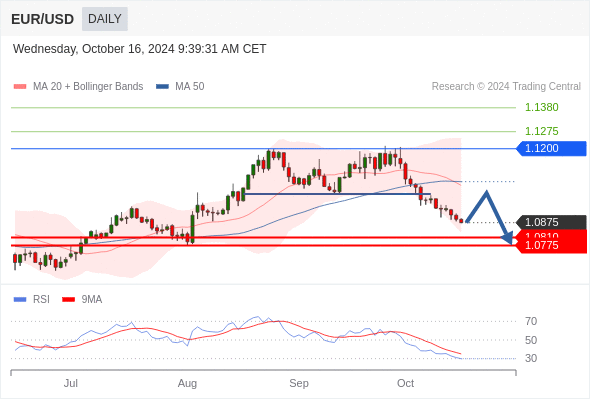Click the Research © 2024 Trading Central credit

pyautogui.click(x=506, y=87)
